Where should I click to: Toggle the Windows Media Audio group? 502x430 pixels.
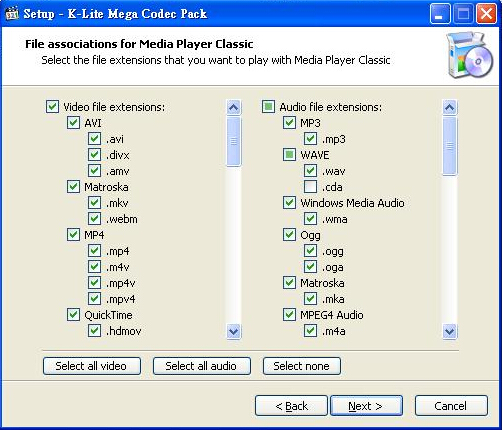coord(289,203)
